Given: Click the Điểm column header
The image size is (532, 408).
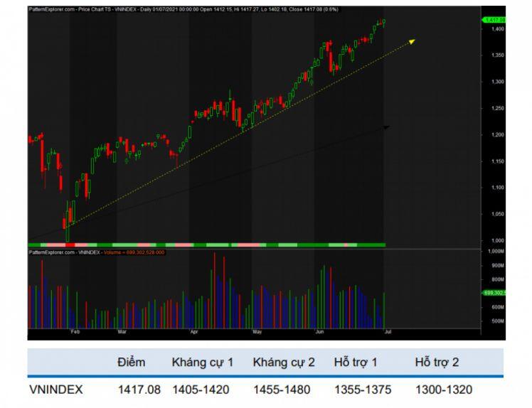Looking at the screenshot, I should 132,363.
